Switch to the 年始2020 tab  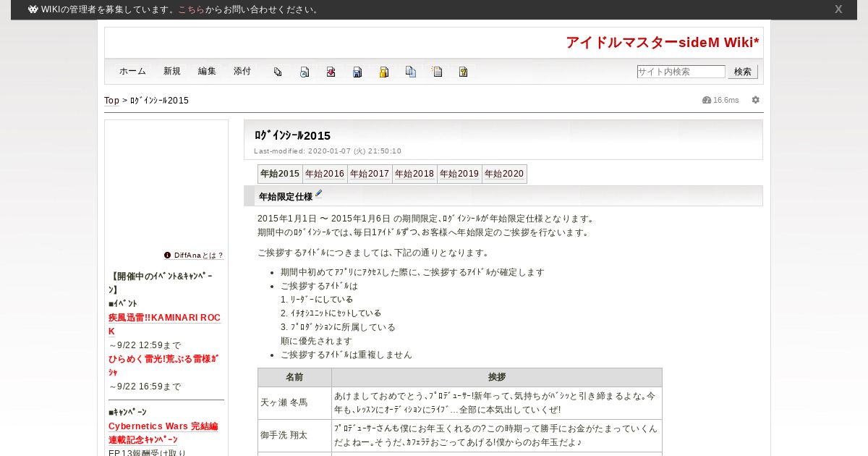(504, 174)
